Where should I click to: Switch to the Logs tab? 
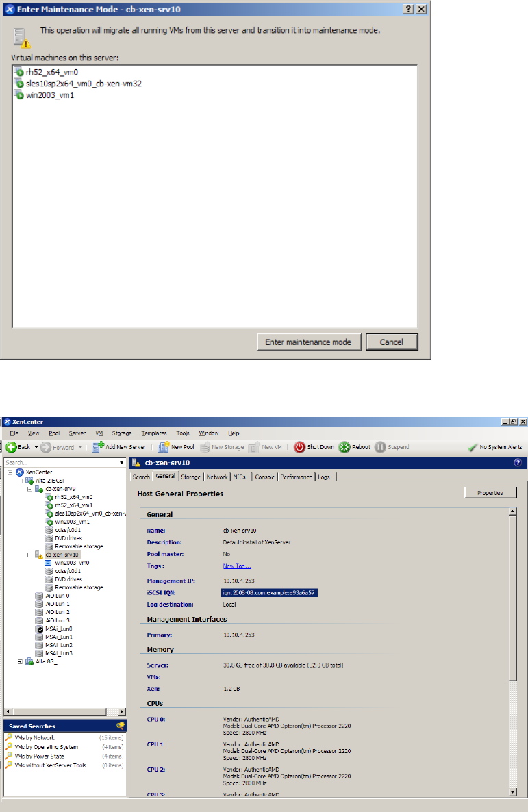coord(324,477)
